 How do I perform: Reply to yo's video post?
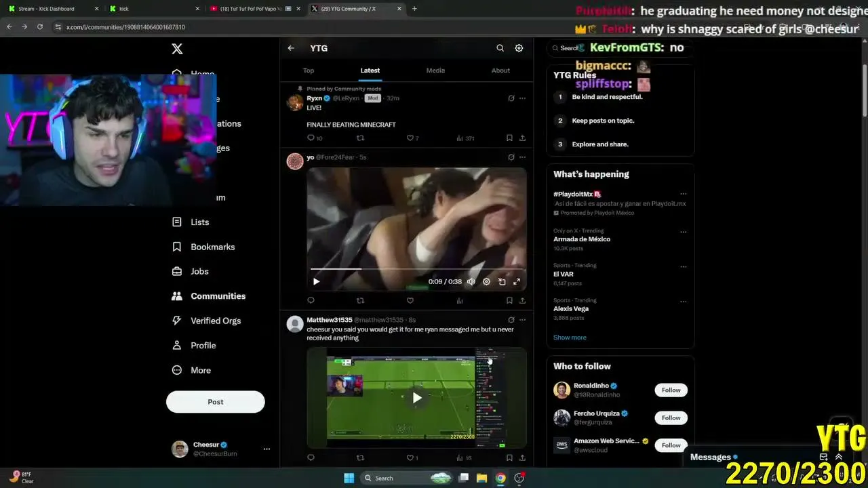311,300
